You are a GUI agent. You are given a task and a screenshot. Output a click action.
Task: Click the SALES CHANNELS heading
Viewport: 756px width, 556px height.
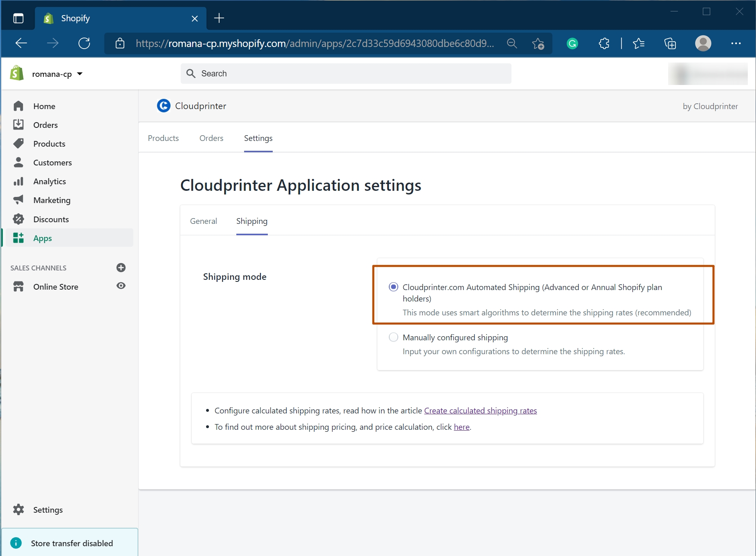(38, 268)
